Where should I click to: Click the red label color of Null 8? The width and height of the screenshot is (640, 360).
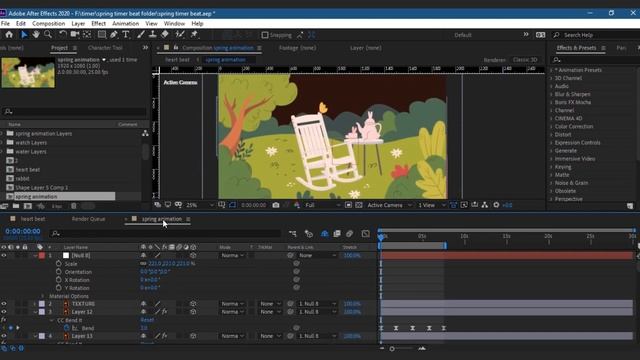[x=42, y=256]
